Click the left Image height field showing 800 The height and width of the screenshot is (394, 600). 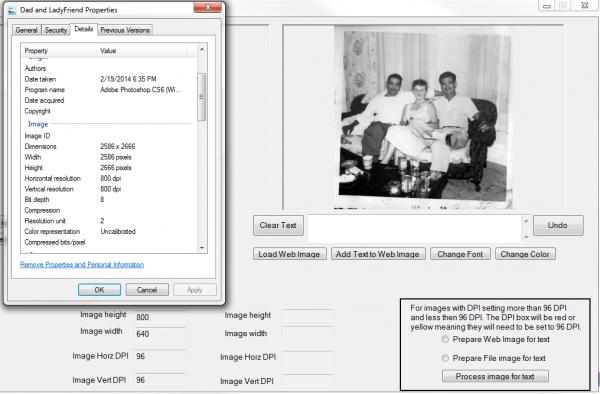(x=160, y=317)
